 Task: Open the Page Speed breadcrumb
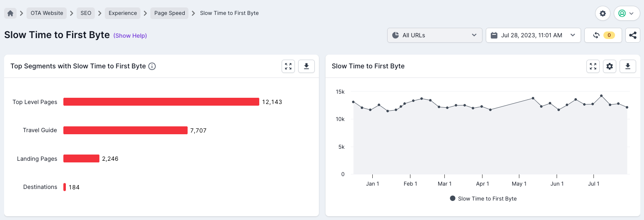tap(169, 13)
